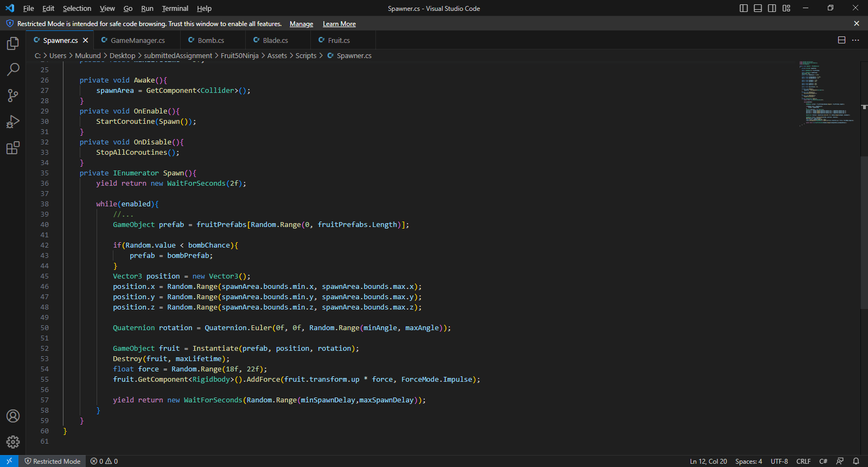Screen dimensions: 868x467
Task: Open the Run menu
Action: [x=147, y=8]
